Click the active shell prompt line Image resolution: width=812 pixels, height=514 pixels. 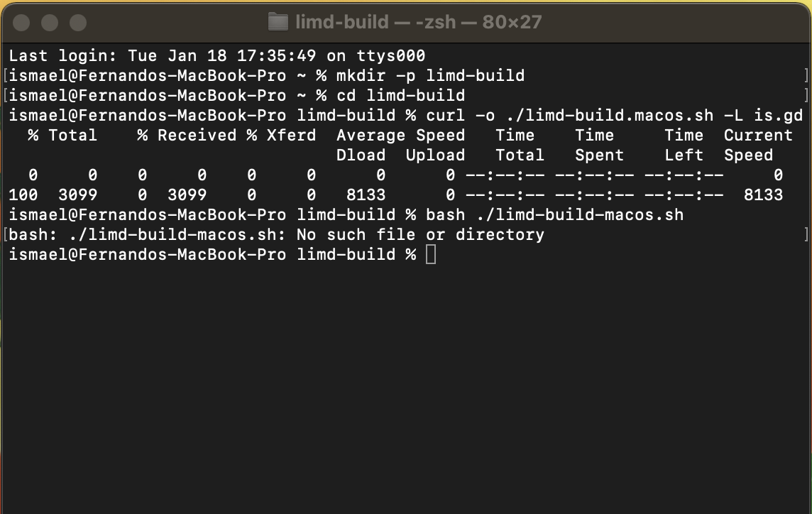pyautogui.click(x=213, y=254)
